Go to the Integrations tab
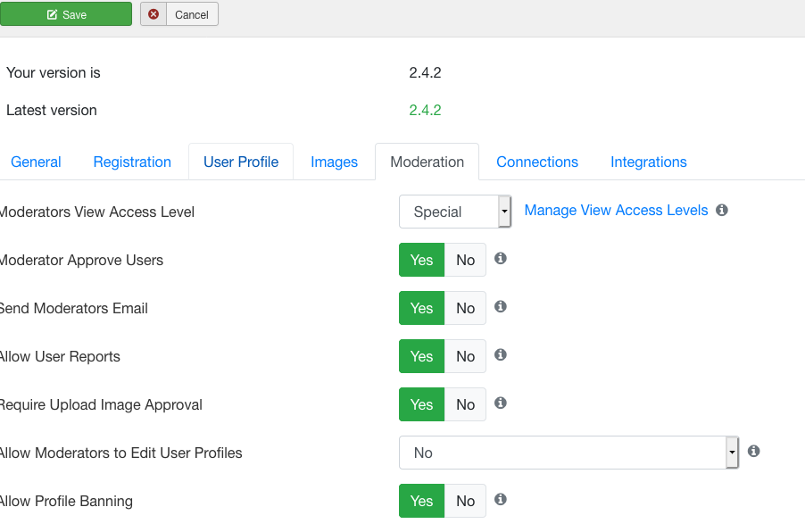The width and height of the screenshot is (805, 532). tap(649, 162)
